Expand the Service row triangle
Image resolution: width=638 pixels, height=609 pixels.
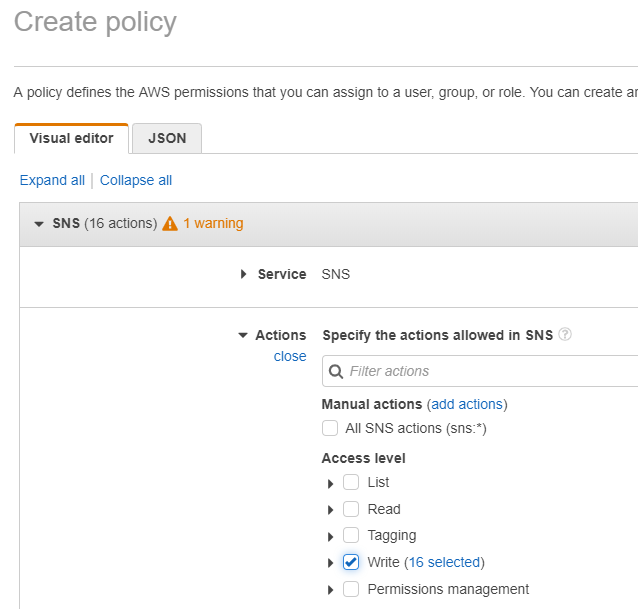coord(243,274)
